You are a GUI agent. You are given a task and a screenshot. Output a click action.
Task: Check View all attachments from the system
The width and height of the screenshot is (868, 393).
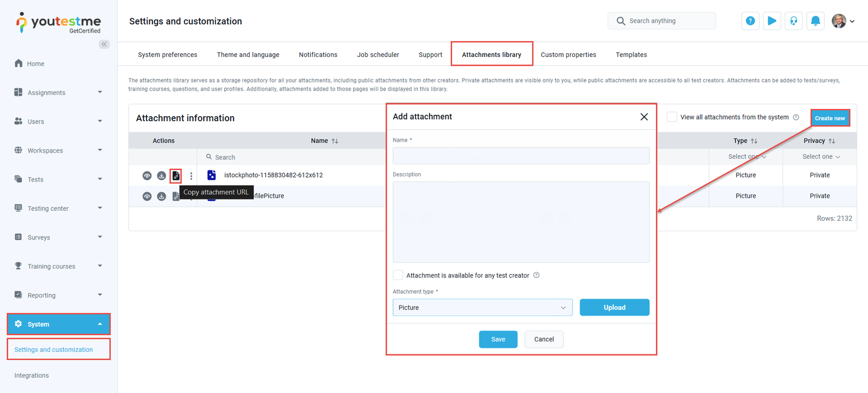tap(672, 117)
